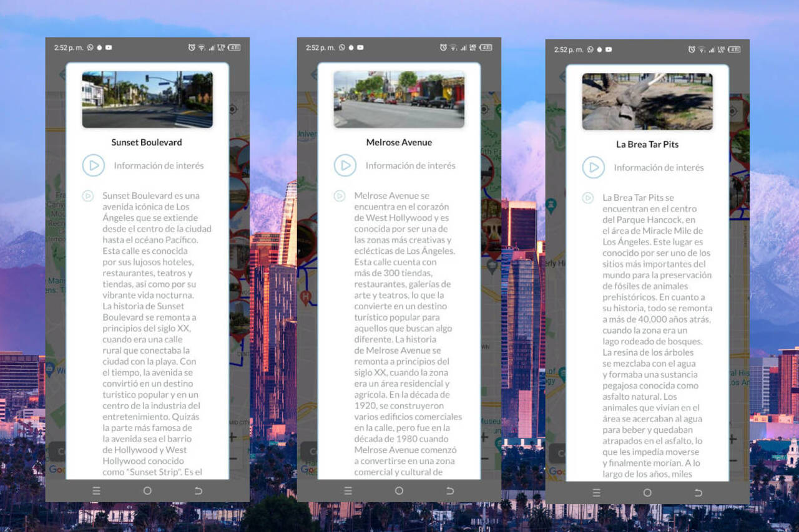Click 'Información de interés' under Melrose Avenue
799x532 pixels.
tap(410, 165)
